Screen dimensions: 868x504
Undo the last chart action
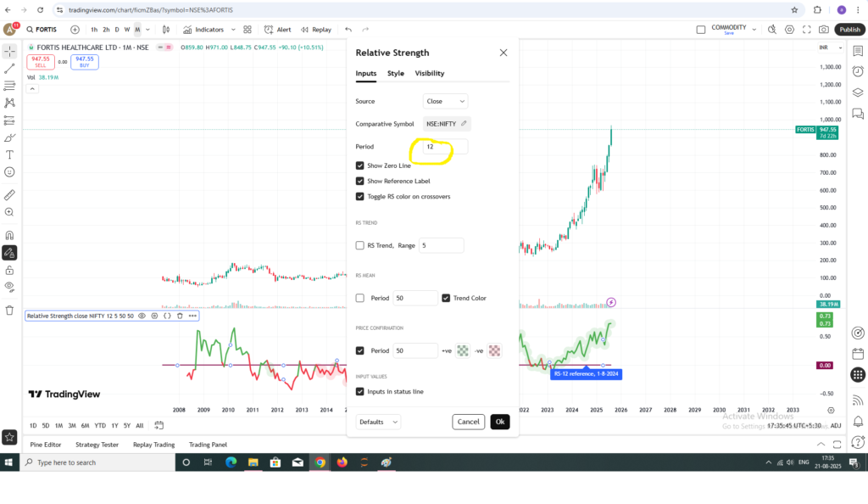(348, 30)
